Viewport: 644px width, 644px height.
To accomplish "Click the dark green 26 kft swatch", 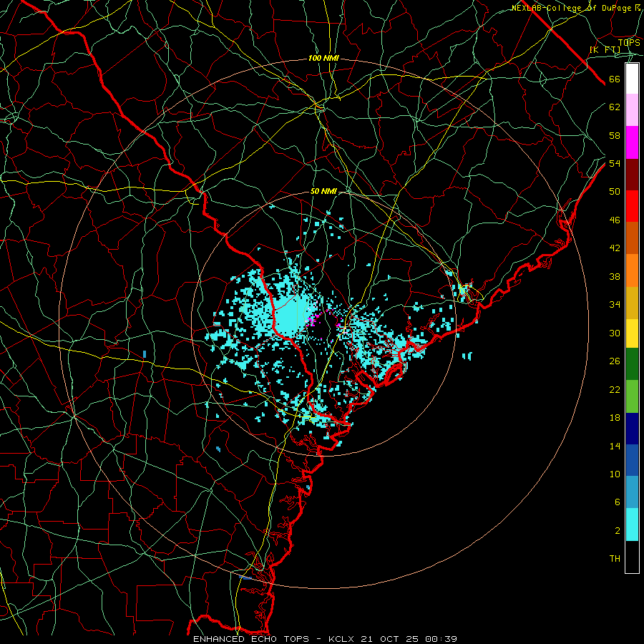I will click(x=632, y=364).
